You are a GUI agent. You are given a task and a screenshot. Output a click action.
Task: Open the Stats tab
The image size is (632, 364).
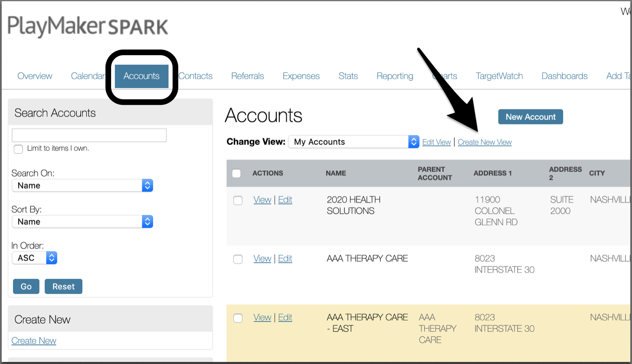point(348,76)
